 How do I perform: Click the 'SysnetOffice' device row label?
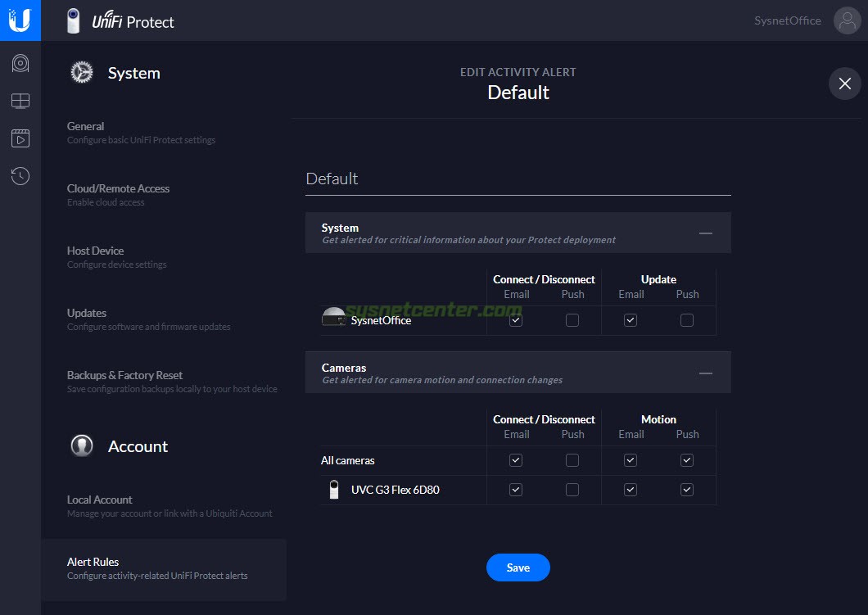click(381, 320)
